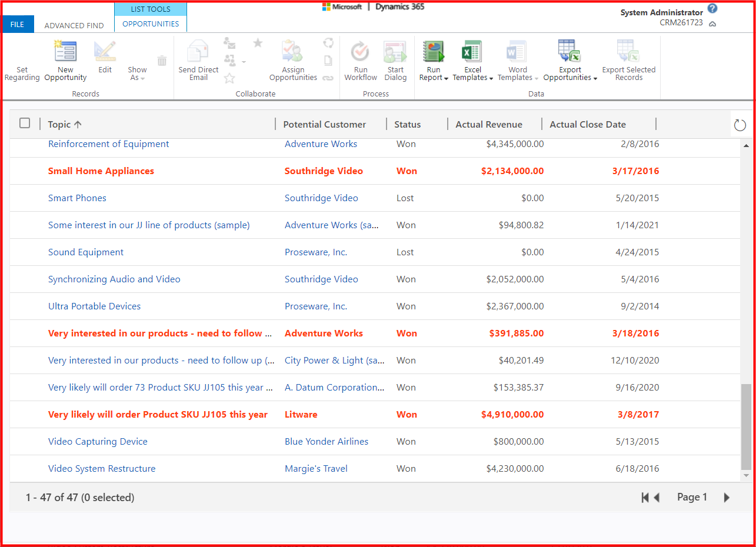
Task: Open the Ultra Portable Devices opportunity
Action: (94, 306)
